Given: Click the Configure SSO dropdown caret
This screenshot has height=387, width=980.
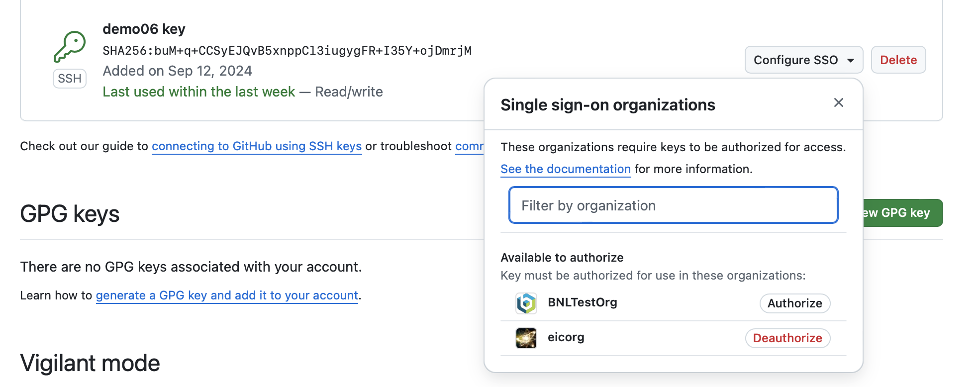Looking at the screenshot, I should (851, 60).
